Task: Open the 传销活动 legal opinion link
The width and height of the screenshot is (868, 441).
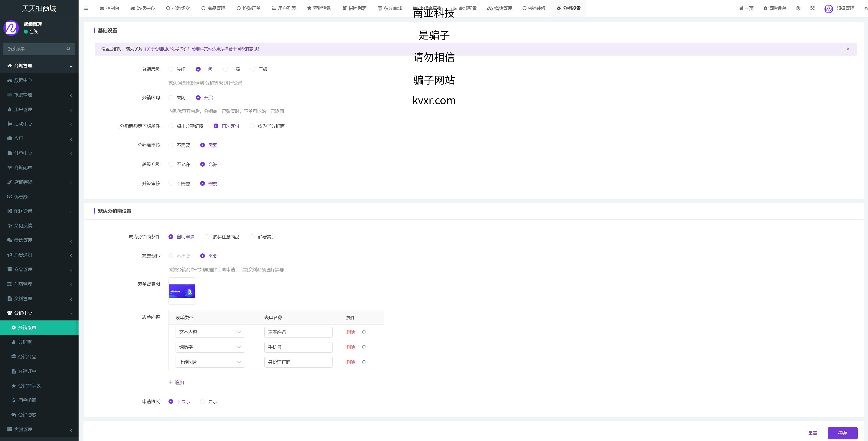Action: 202,49
